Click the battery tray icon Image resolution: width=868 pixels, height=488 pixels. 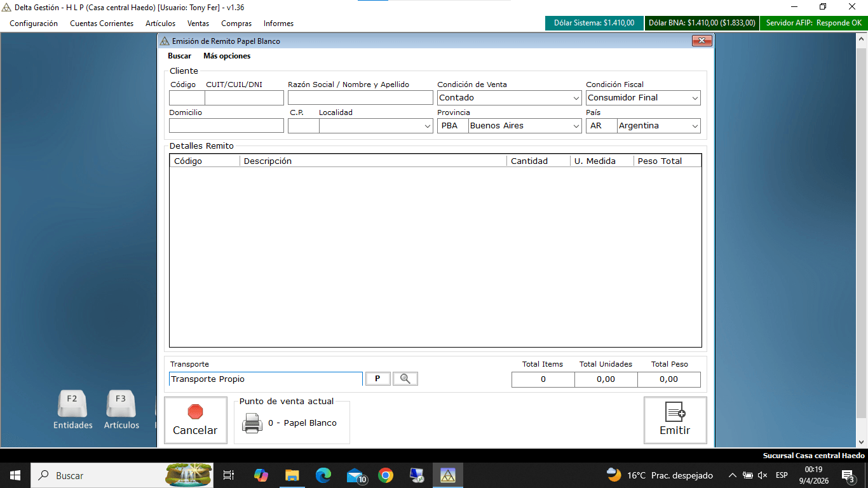(747, 475)
